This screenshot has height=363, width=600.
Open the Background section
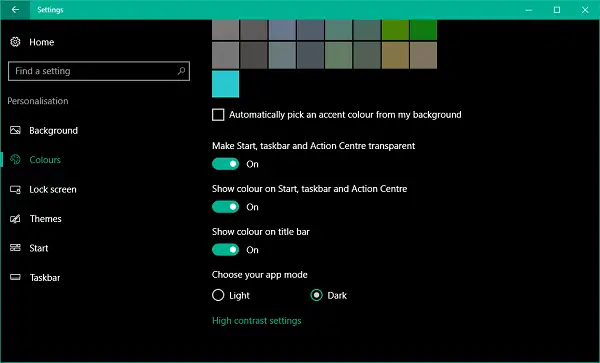(x=54, y=130)
